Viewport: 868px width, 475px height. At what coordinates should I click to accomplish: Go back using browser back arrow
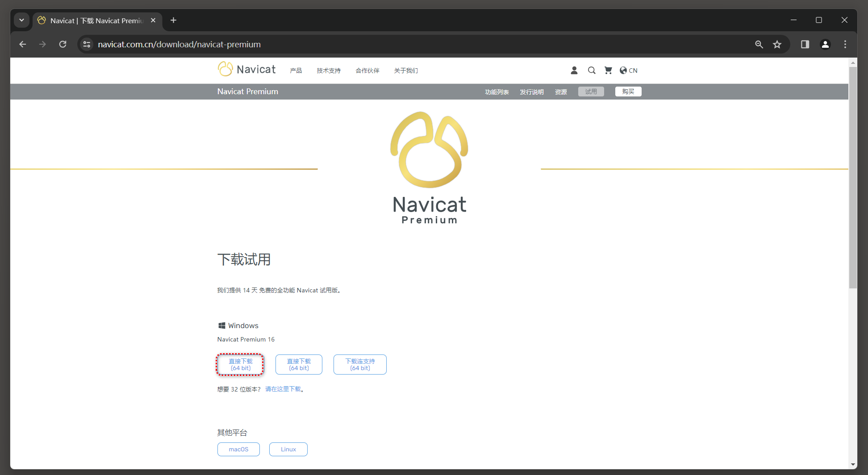click(x=23, y=44)
